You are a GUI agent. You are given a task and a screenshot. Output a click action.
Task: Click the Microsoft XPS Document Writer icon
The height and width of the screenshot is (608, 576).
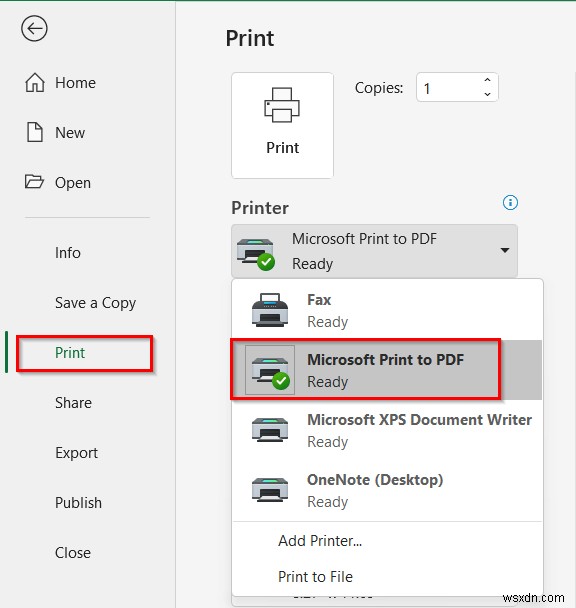pyautogui.click(x=270, y=430)
